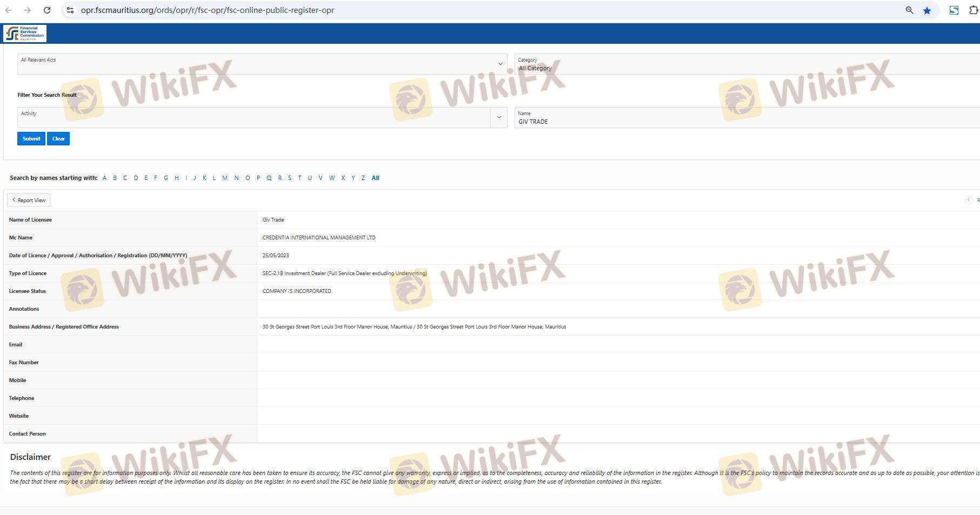
Task: Open the browser extensions puzzle icon
Action: (974, 10)
